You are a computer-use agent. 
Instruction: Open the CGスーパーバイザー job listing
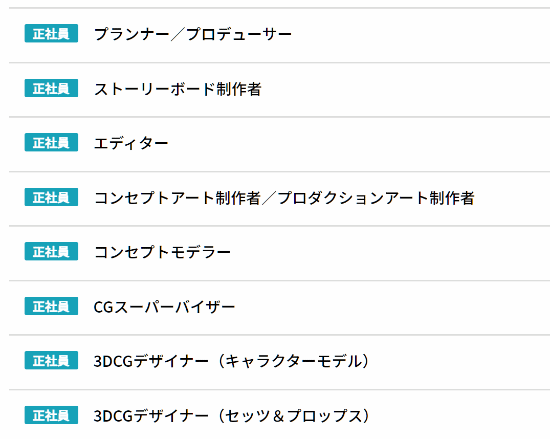point(164,307)
